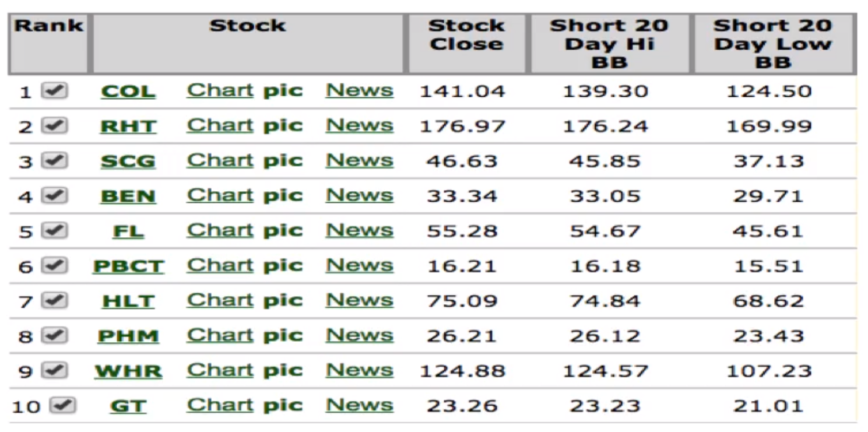This screenshot has width=868, height=432.
Task: Click the Stock Close column header
Action: [x=466, y=35]
